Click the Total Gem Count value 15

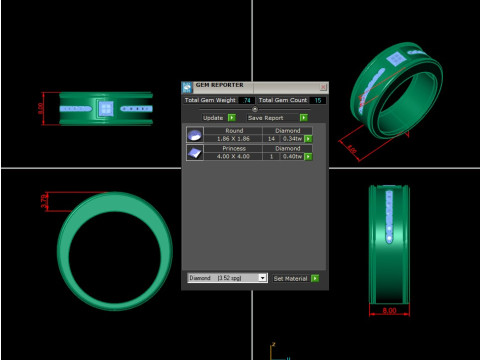[318, 100]
